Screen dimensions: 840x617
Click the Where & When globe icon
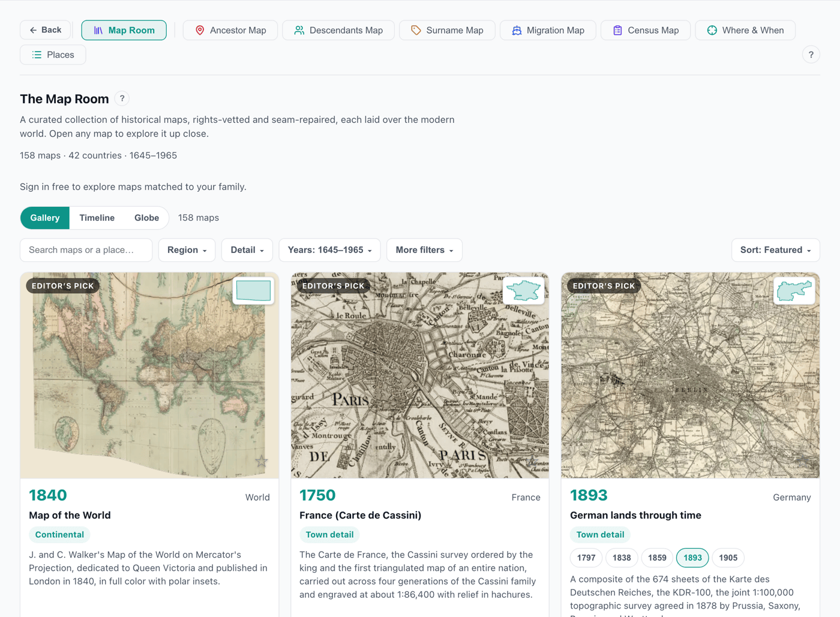(712, 30)
